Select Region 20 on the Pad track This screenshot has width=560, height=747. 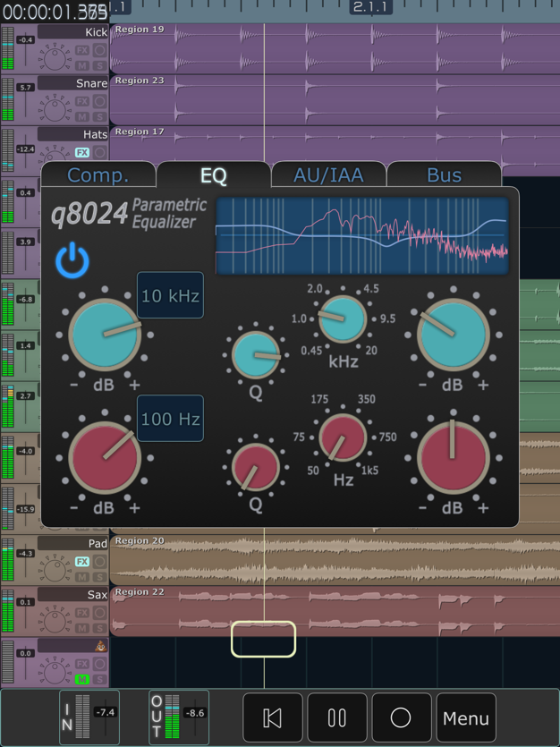click(331, 560)
